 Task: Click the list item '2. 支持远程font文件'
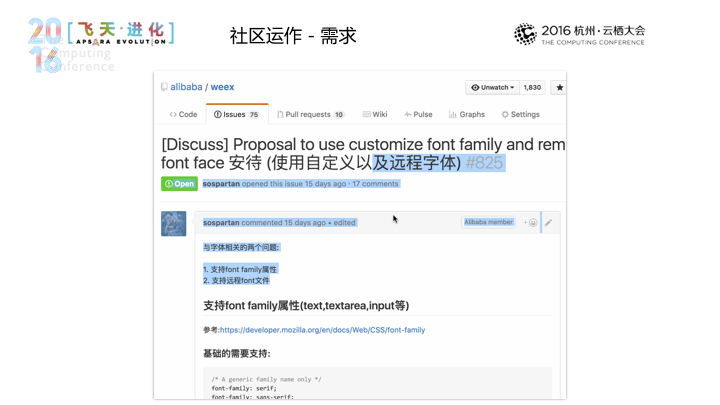tap(236, 281)
